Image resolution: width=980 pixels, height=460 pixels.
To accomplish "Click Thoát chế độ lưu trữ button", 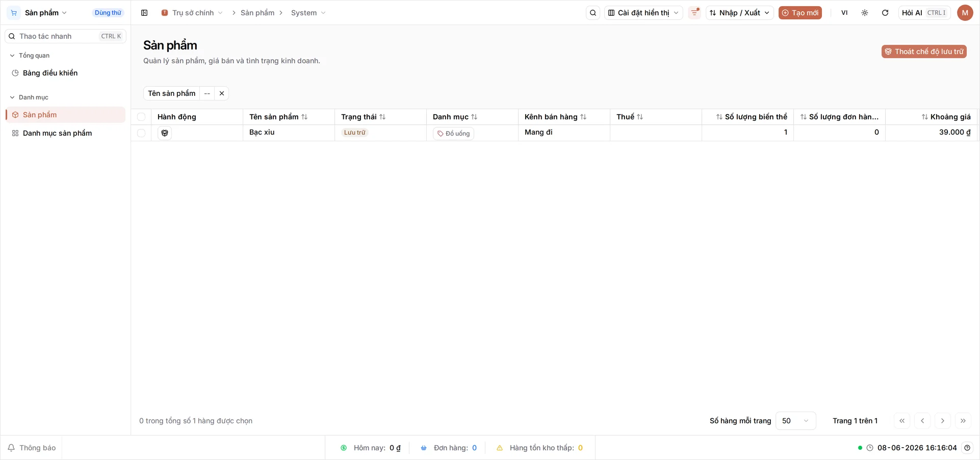I will [924, 52].
